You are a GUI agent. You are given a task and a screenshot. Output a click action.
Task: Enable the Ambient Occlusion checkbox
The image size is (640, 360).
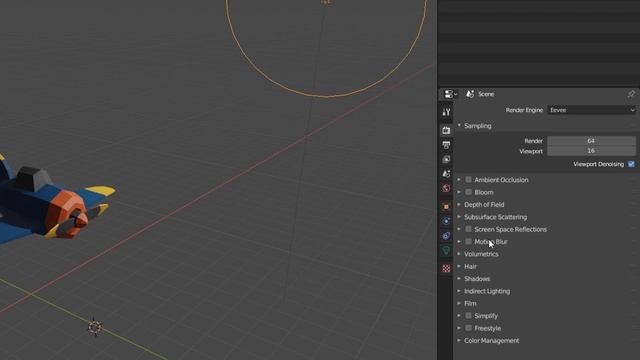click(x=469, y=180)
